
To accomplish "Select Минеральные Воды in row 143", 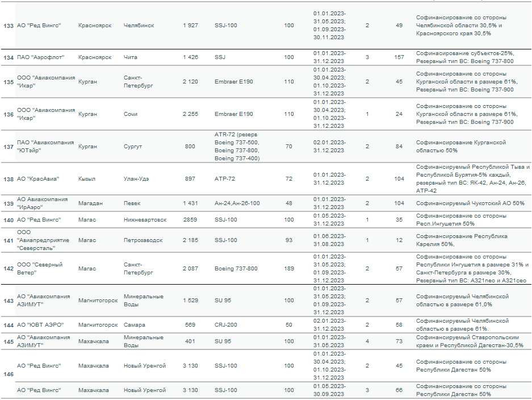I will [x=144, y=301].
